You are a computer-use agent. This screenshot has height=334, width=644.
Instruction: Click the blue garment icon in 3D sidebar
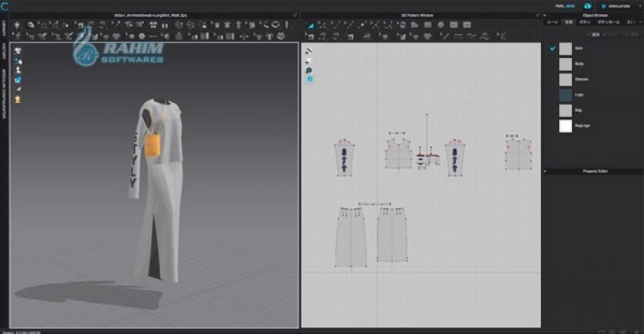point(18,80)
